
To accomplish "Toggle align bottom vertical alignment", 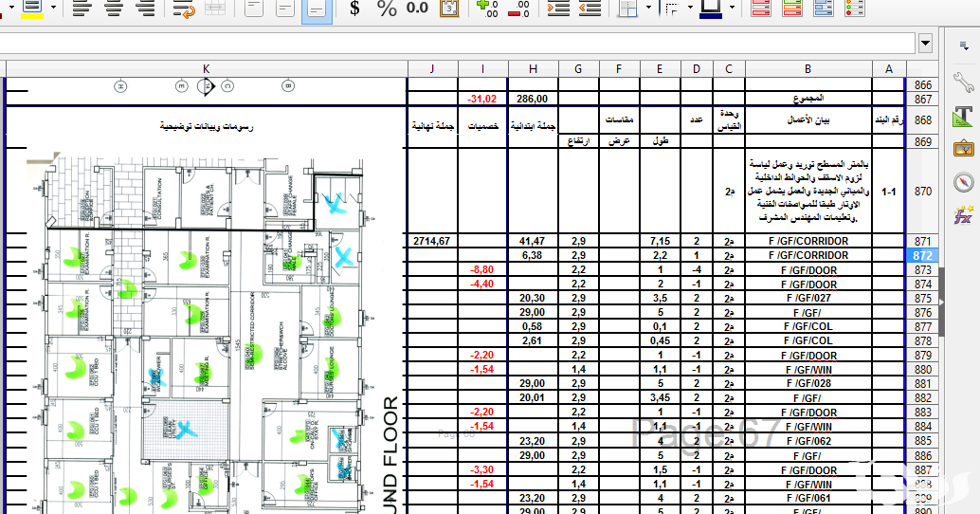I will (317, 9).
